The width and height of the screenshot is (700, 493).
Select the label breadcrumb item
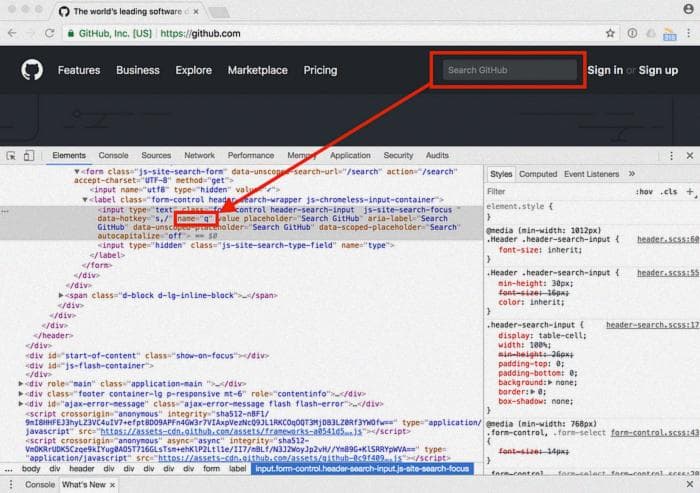pos(238,468)
